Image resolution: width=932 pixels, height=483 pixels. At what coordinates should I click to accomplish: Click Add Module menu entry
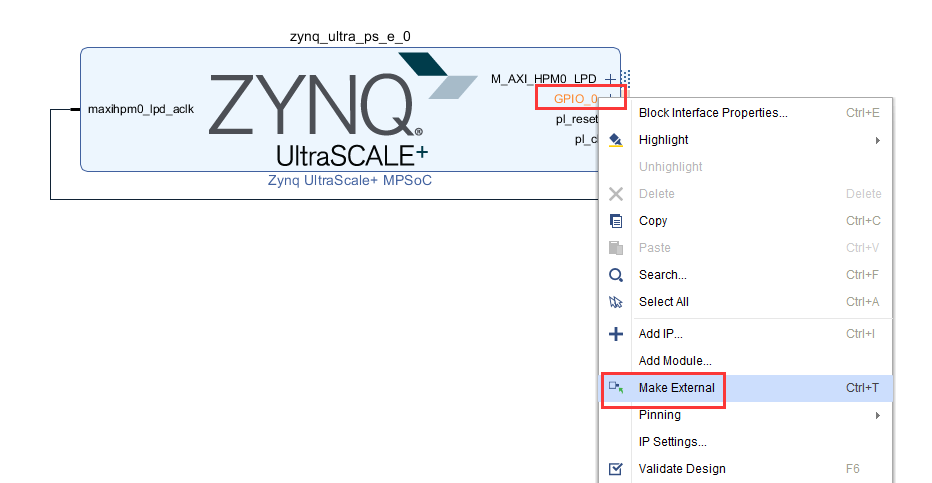tap(745, 361)
